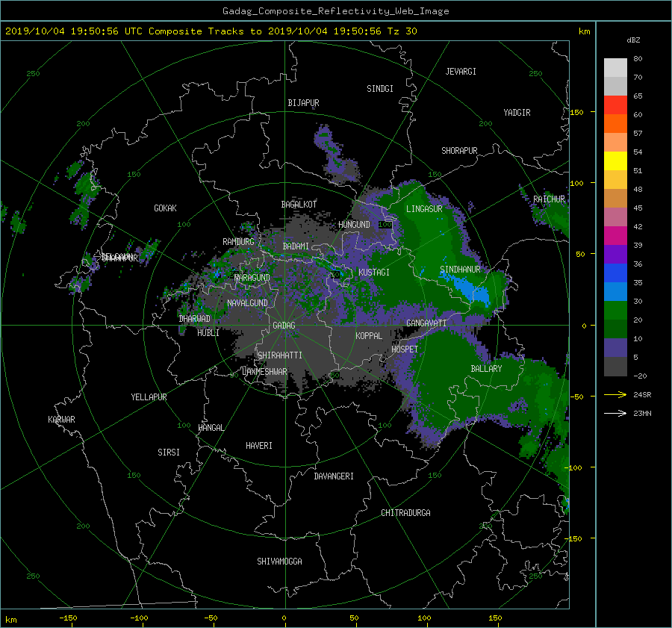Click the purple echo north of Bagalkot
The height and width of the screenshot is (628, 672).
click(x=337, y=155)
